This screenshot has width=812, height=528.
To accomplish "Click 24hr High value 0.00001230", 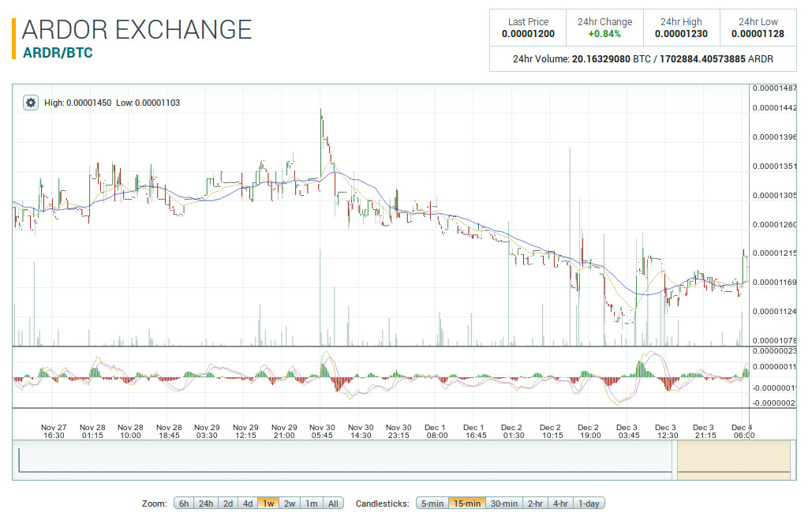I will (x=681, y=34).
